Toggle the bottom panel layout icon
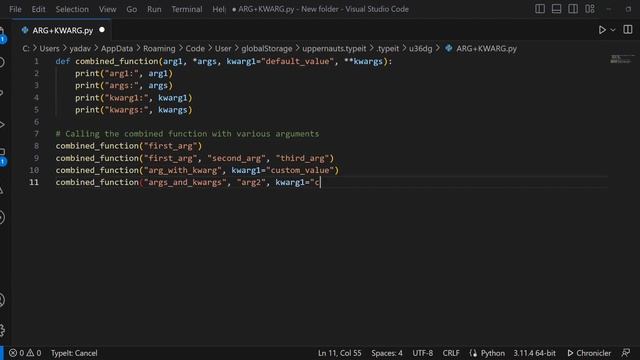The image size is (640, 360). [556, 9]
